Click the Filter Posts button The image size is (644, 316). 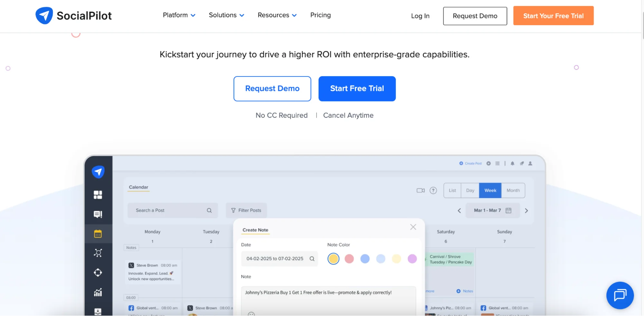pyautogui.click(x=246, y=211)
